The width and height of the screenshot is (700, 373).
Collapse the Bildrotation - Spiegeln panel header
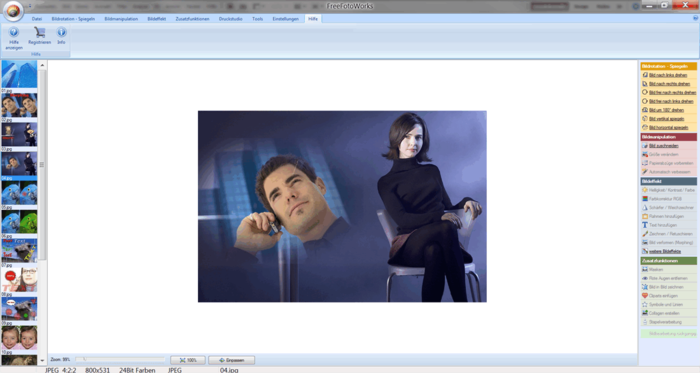coord(668,66)
